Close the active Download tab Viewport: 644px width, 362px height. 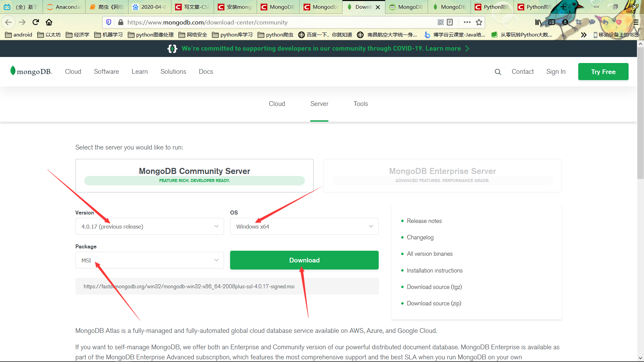(x=378, y=7)
